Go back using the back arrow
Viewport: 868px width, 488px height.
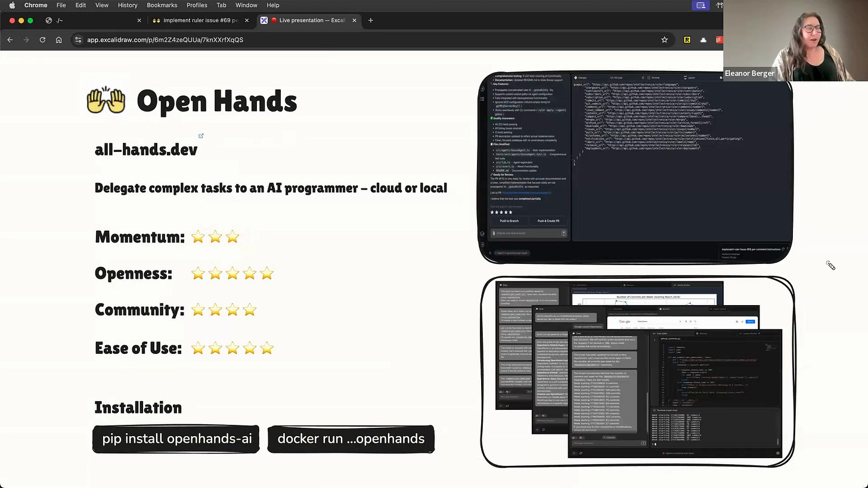pyautogui.click(x=10, y=39)
